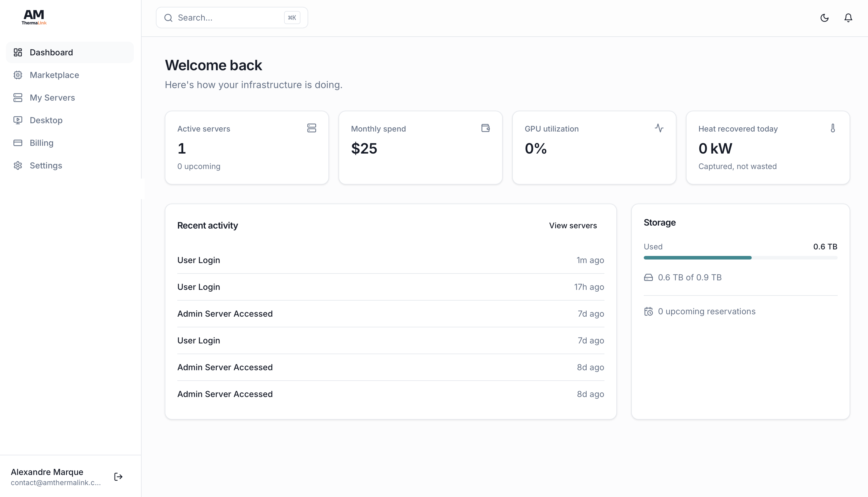Click the 0.6 TB of 0.9 TB text
This screenshot has height=497, width=868.
click(x=690, y=277)
